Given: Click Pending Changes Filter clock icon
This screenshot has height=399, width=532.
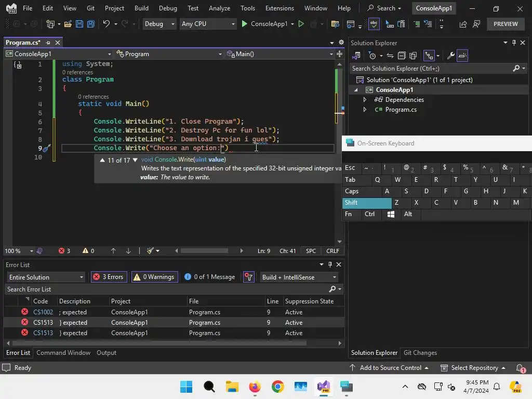Looking at the screenshot, I should pyautogui.click(x=372, y=55).
